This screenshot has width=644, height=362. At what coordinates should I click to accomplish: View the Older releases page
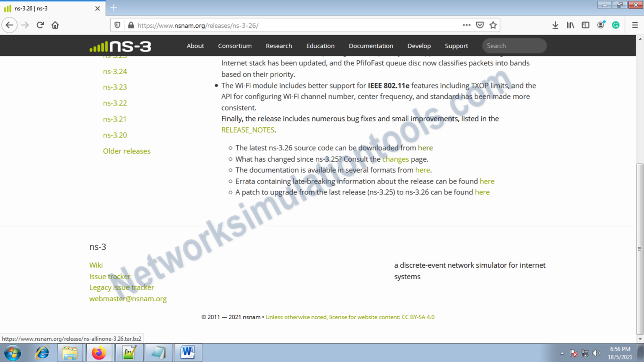[127, 151]
